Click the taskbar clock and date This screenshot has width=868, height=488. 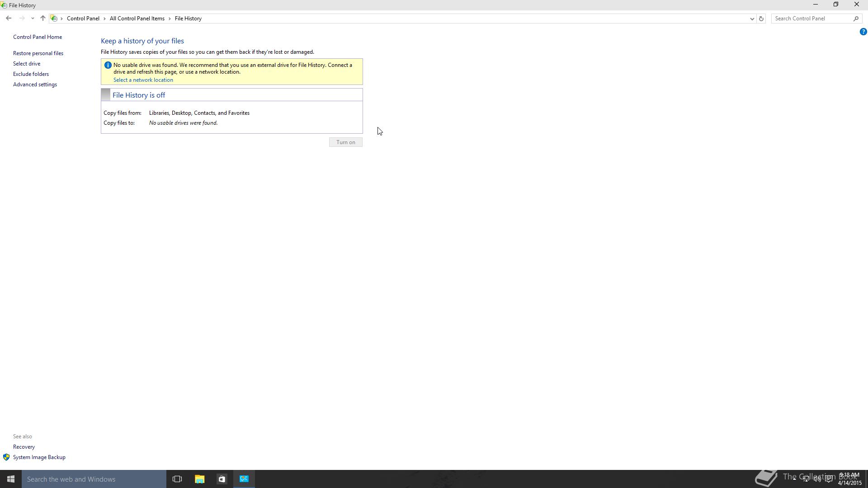pos(850,479)
